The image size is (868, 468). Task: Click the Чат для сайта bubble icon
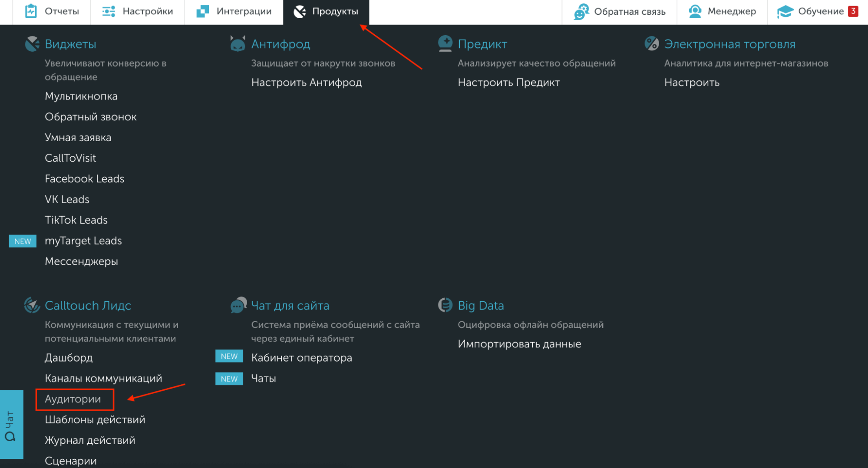point(238,305)
